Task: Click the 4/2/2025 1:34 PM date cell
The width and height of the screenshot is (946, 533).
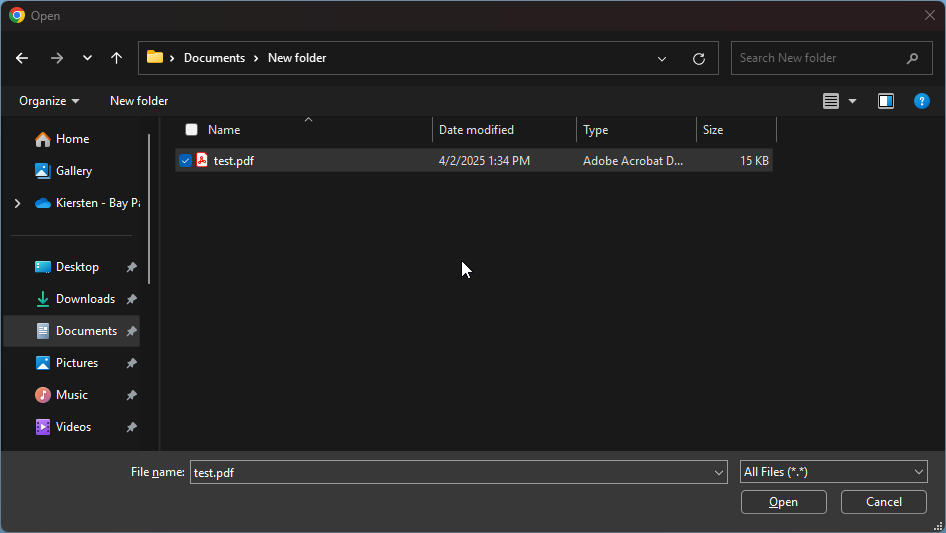Action: point(484,161)
